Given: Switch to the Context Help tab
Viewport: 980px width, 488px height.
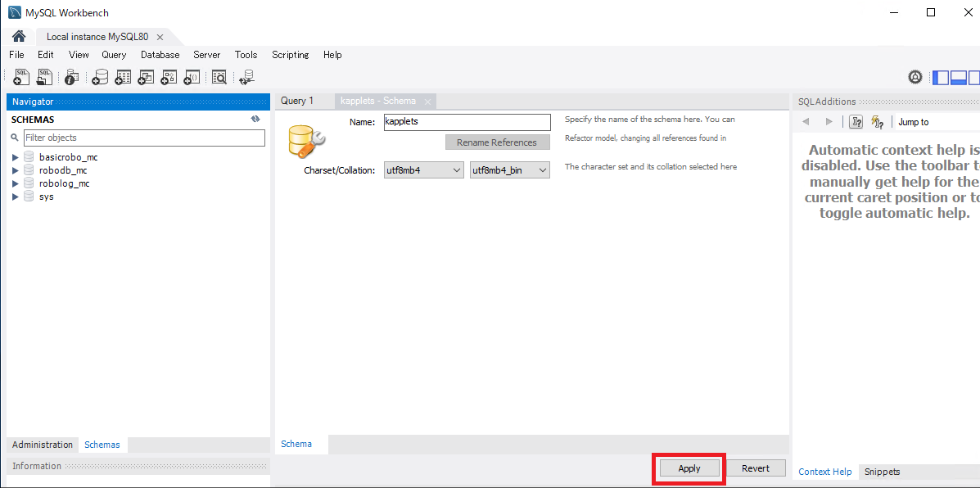Looking at the screenshot, I should click(825, 472).
